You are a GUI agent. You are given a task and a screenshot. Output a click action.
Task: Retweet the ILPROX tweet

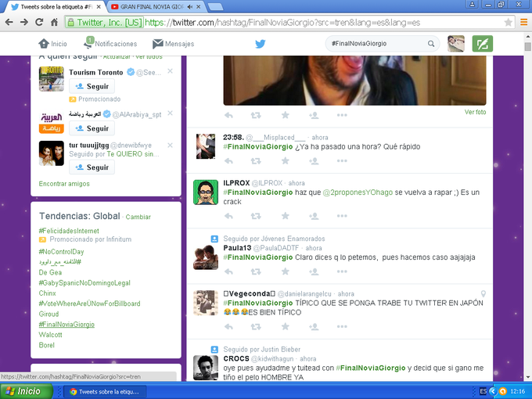pyautogui.click(x=256, y=216)
